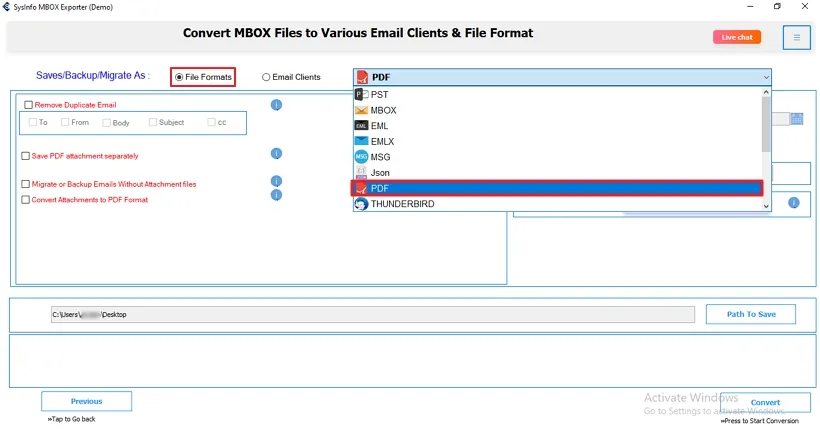Open the hamburger menu button

(797, 38)
